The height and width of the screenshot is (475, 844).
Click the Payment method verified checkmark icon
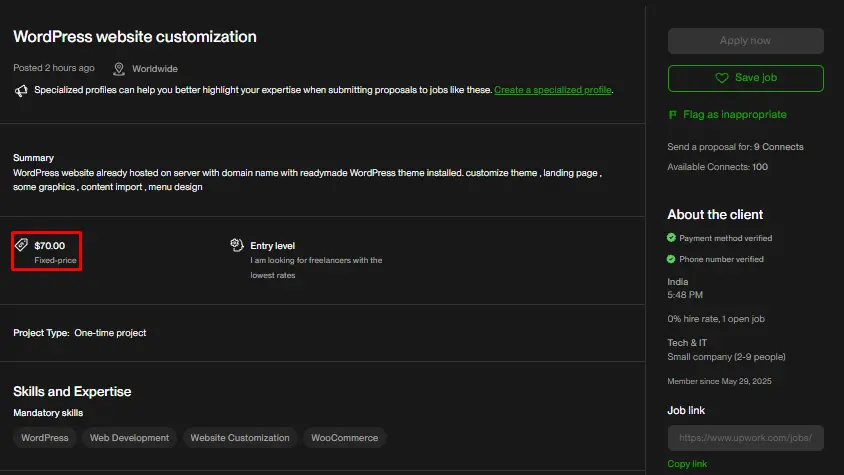coord(672,238)
